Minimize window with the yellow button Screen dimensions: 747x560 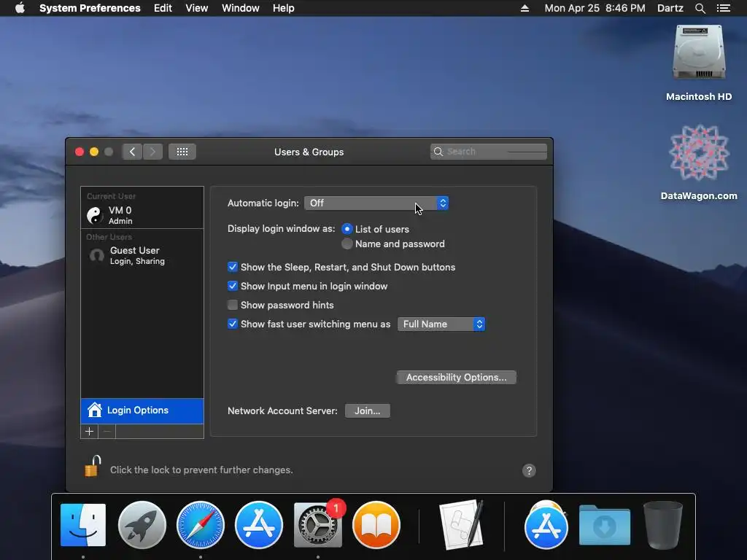tap(94, 152)
